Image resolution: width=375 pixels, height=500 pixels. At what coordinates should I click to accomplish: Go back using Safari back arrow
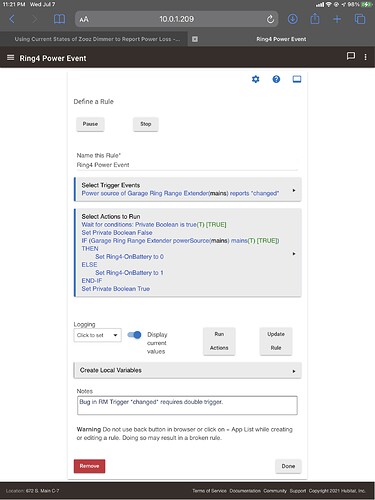[12, 19]
